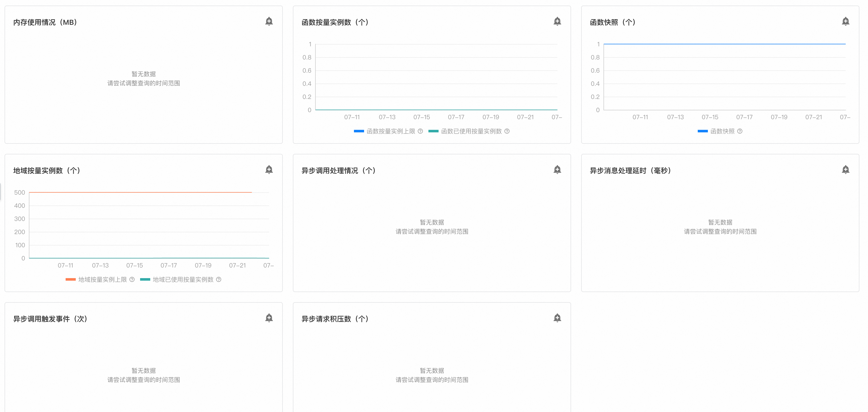868x412 pixels.
Task: Click alarm bell icon on 函数快照 card
Action: tap(845, 22)
